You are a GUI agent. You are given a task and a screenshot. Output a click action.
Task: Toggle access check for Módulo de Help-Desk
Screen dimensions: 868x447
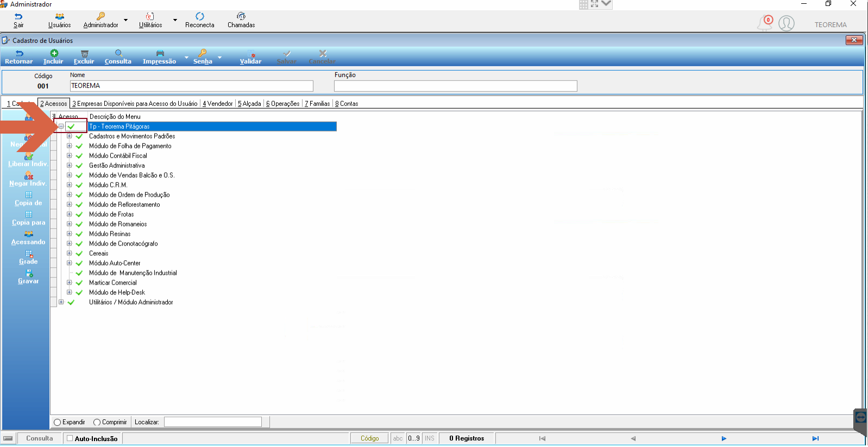point(79,293)
